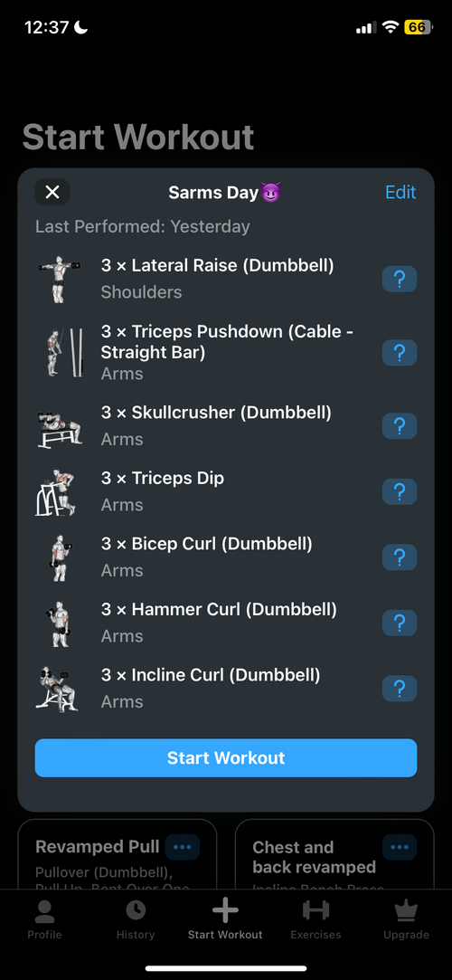Viewport: 452px width, 980px height.
Task: Tap the blue Start Workout button
Action: tap(226, 758)
